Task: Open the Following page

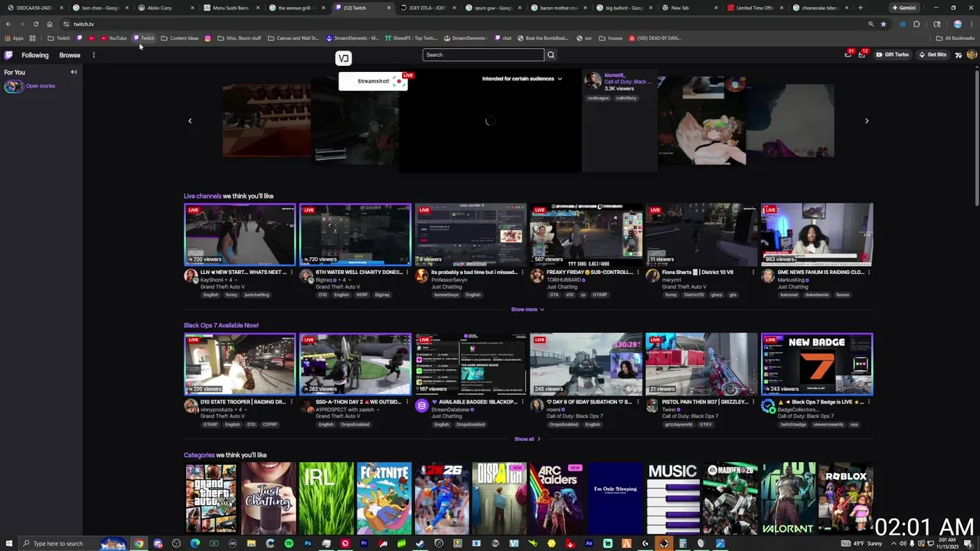Action: click(x=34, y=55)
